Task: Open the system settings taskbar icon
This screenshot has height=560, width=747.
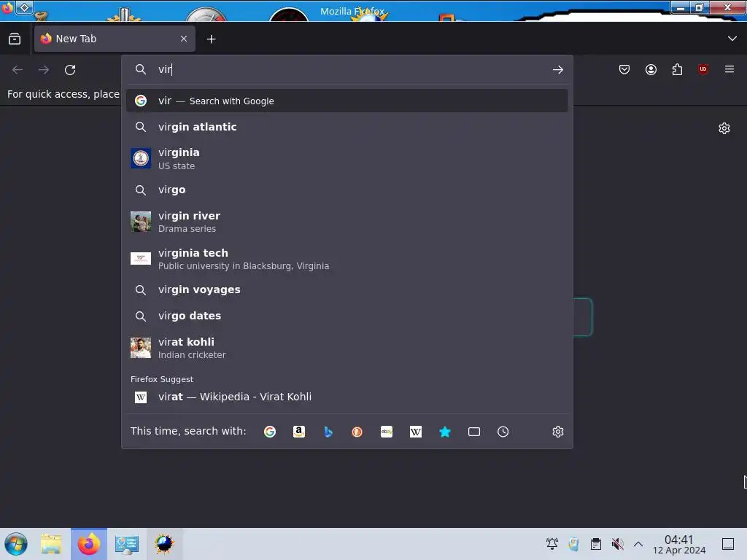Action: pos(127,544)
